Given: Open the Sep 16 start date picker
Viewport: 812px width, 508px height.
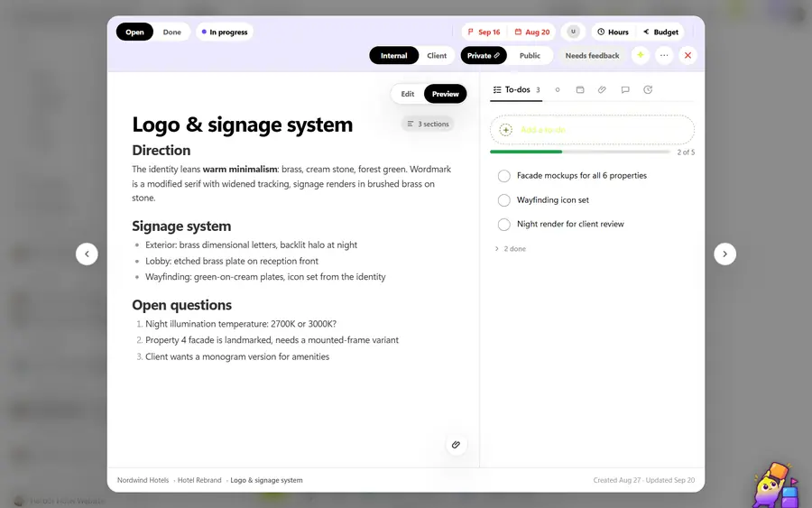Looking at the screenshot, I should (x=484, y=32).
